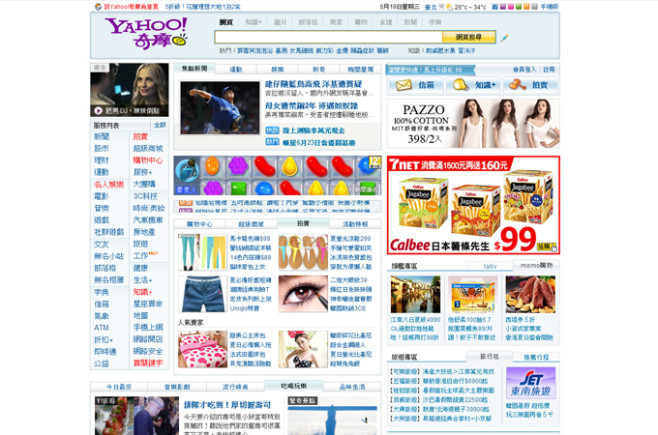Select the purple theme color swatch
658x435 pixels.
(503, 7)
